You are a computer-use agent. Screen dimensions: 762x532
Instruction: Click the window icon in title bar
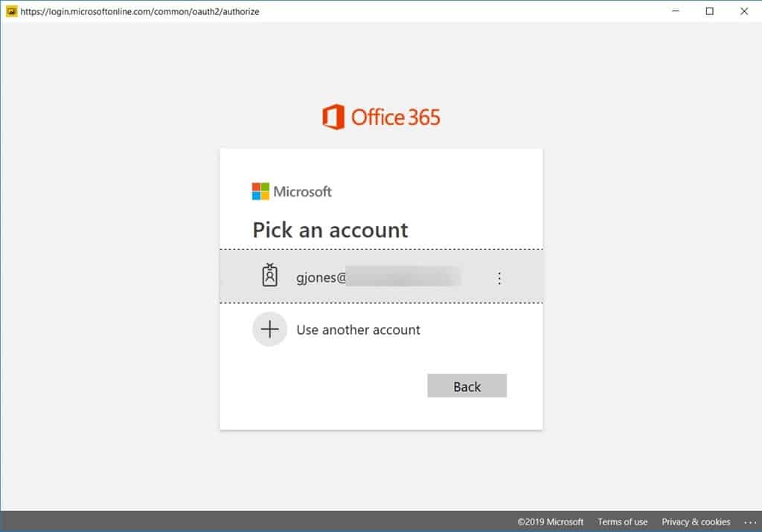tap(12, 11)
